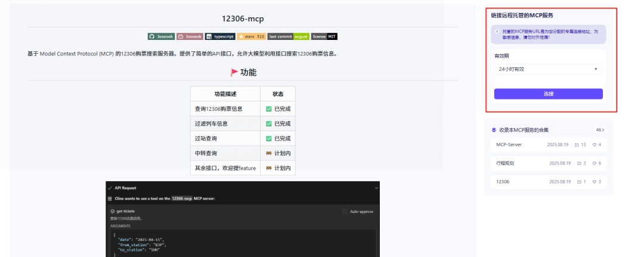Image resolution: width=644 pixels, height=257 pixels.
Task: Click the folder icon in the 行程规划 row
Action: (x=579, y=163)
